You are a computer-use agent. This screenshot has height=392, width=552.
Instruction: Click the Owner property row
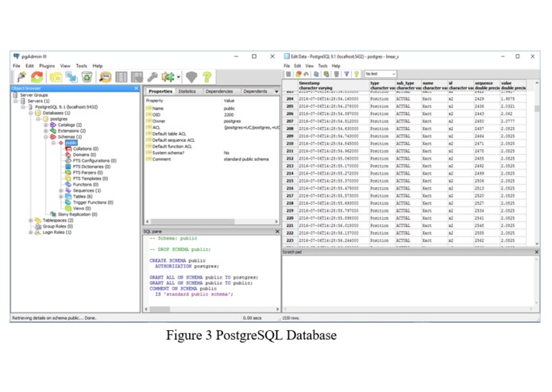212,121
